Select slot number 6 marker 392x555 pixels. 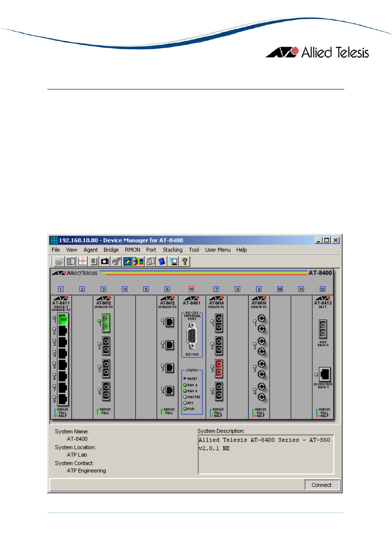[167, 289]
